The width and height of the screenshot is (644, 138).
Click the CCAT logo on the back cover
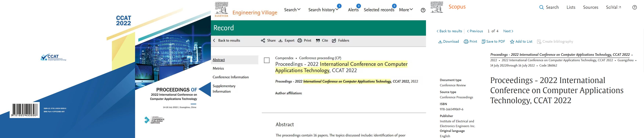pos(54,57)
